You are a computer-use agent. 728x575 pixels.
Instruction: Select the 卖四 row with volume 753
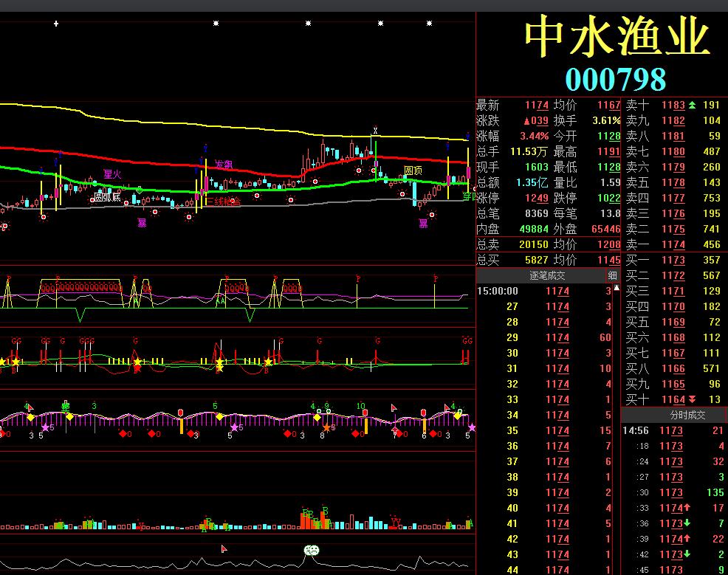[x=674, y=198]
